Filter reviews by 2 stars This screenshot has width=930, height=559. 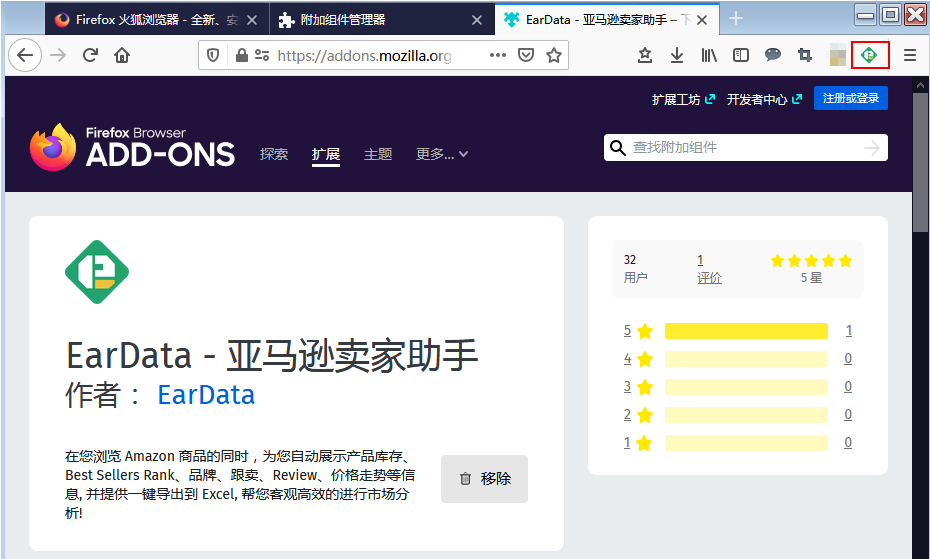pyautogui.click(x=638, y=415)
